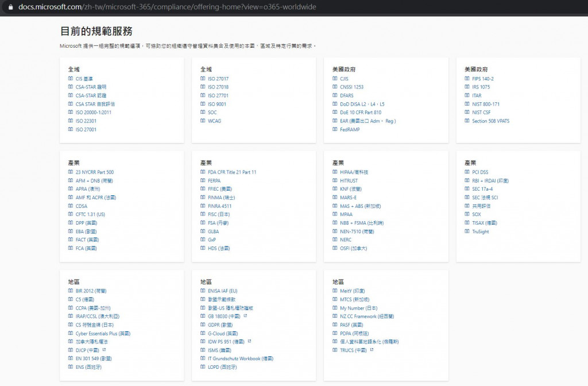588x386 pixels.
Task: Open the ISO 27701 link
Action: coord(218,96)
